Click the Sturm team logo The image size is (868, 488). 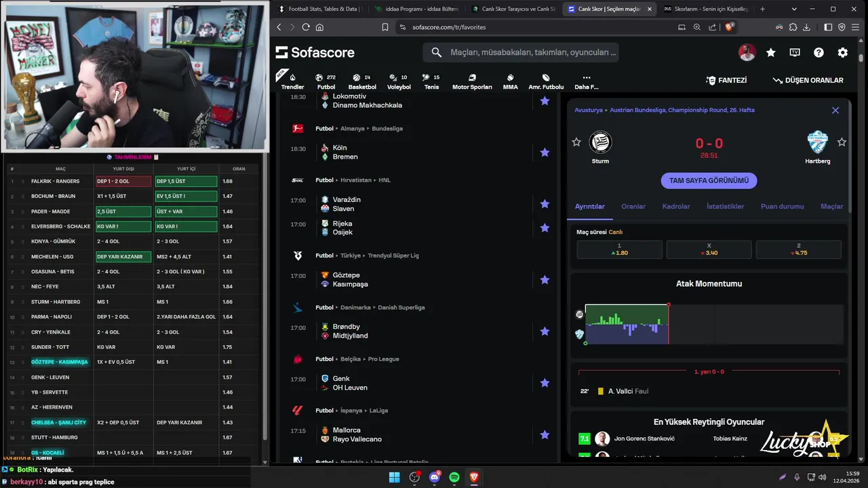pyautogui.click(x=600, y=142)
